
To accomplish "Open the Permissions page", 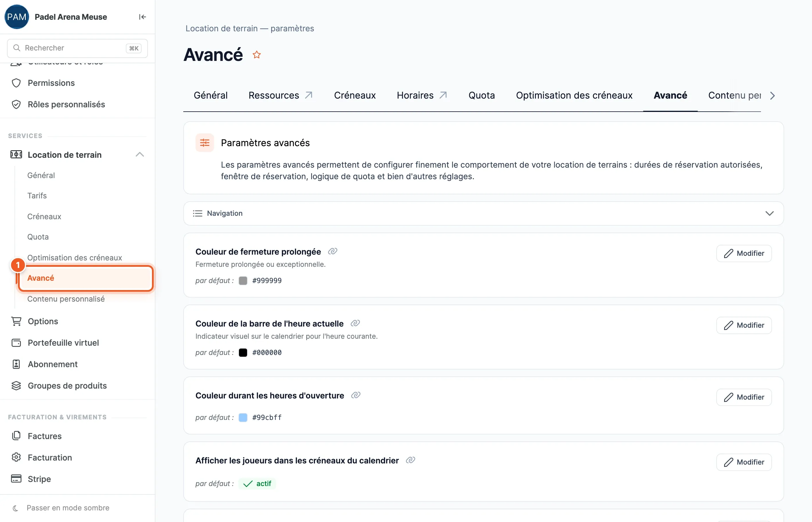I will pos(51,83).
